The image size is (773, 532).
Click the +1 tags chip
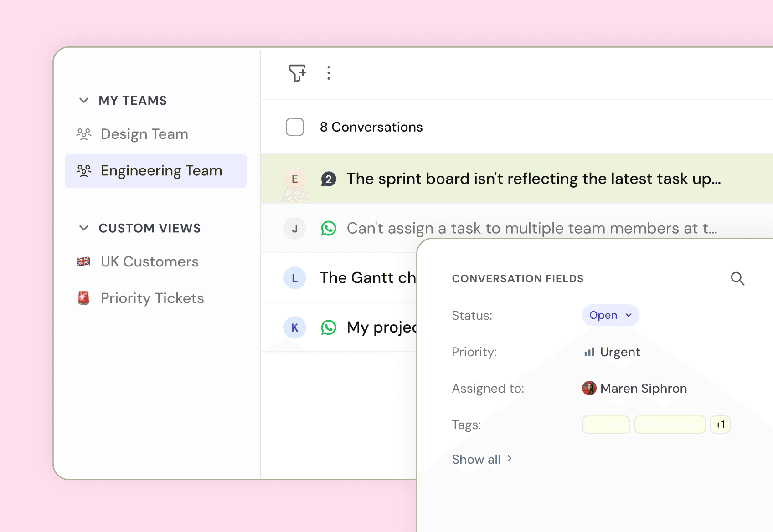pos(720,424)
